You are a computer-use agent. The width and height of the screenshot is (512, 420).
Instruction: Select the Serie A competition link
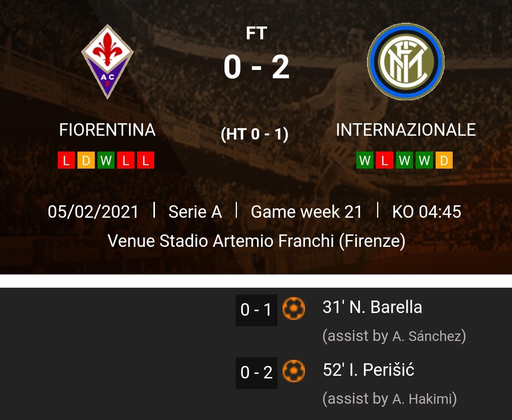(195, 212)
